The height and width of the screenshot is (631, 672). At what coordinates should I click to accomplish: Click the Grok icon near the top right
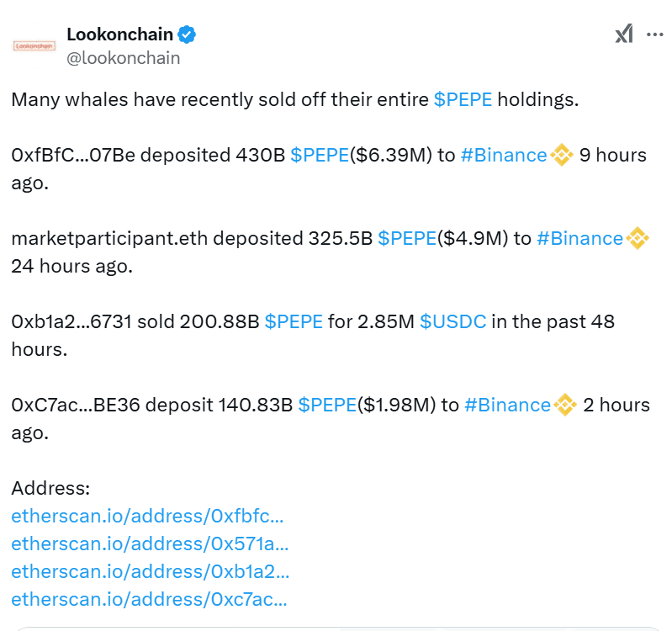(624, 34)
